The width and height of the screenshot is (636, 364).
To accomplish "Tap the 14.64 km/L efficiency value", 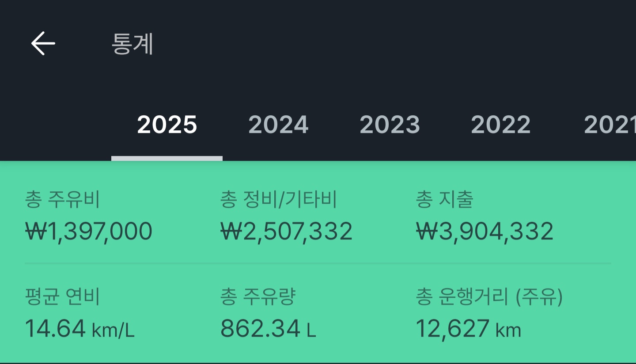I will (79, 329).
